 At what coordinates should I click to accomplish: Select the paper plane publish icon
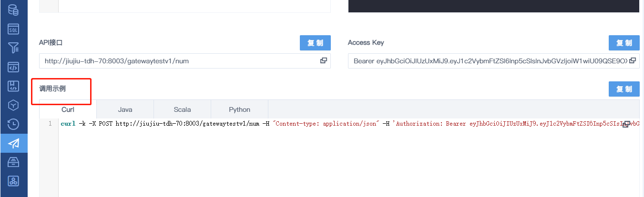pyautogui.click(x=13, y=143)
